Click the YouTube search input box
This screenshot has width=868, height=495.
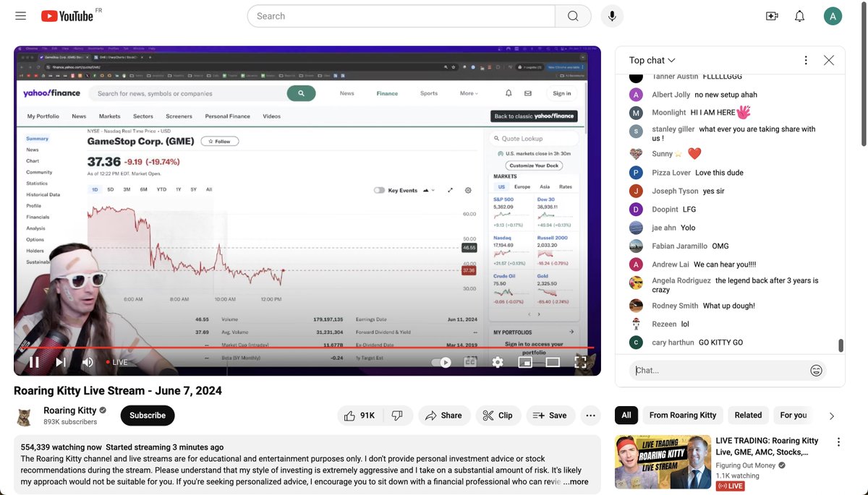coord(401,16)
